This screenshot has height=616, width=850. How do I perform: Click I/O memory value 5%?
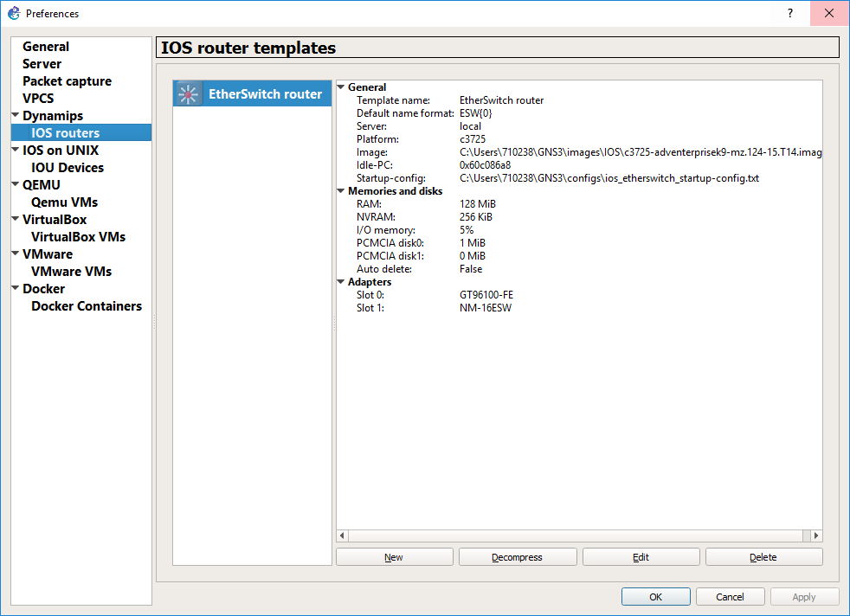tap(467, 230)
